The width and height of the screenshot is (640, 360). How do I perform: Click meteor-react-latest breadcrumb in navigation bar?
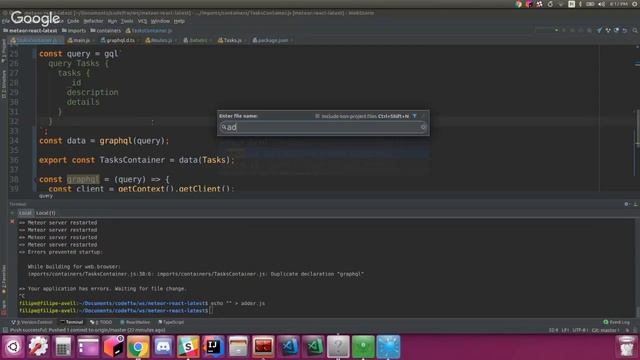click(30, 31)
